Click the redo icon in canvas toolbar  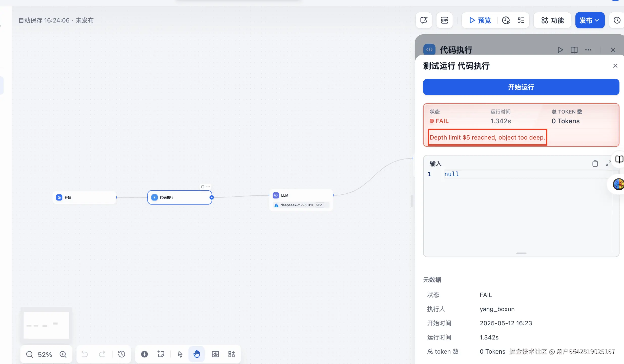pos(102,354)
